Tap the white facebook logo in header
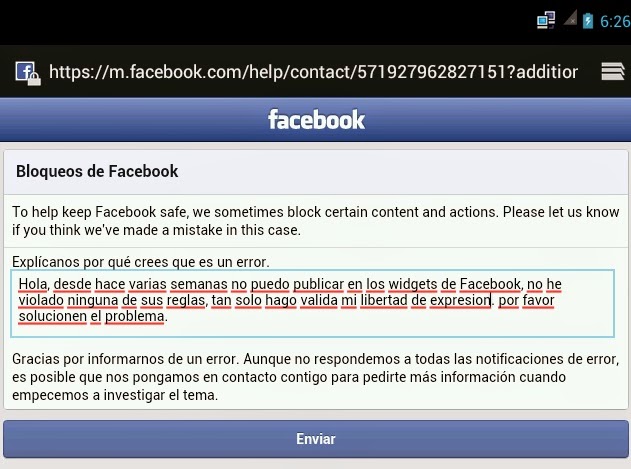The width and height of the screenshot is (631, 469). [x=316, y=120]
